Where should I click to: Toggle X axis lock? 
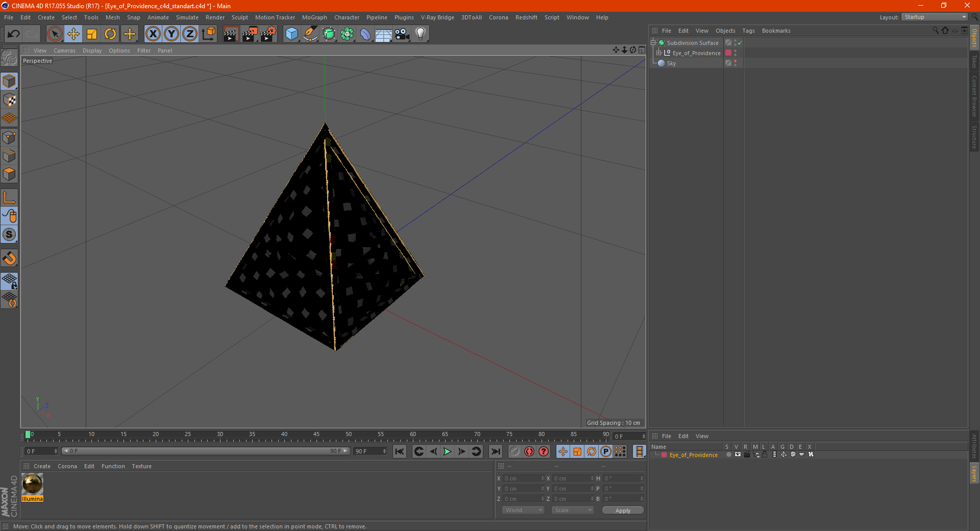click(153, 34)
